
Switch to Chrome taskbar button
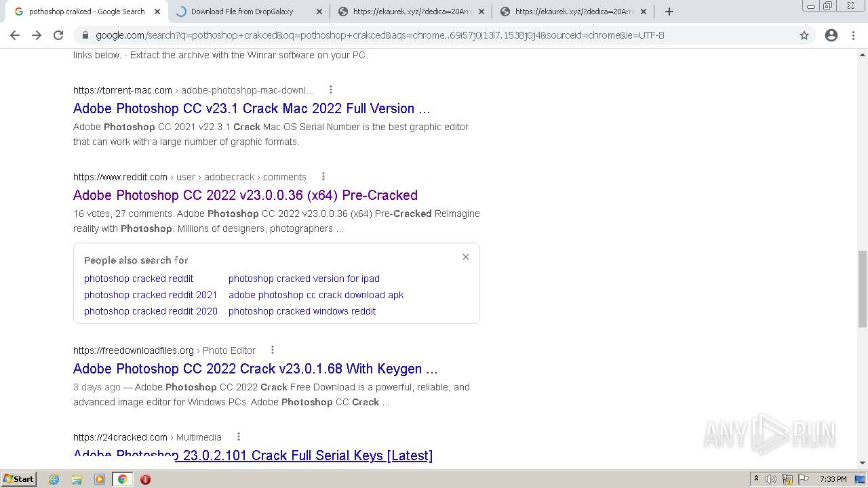click(x=122, y=479)
